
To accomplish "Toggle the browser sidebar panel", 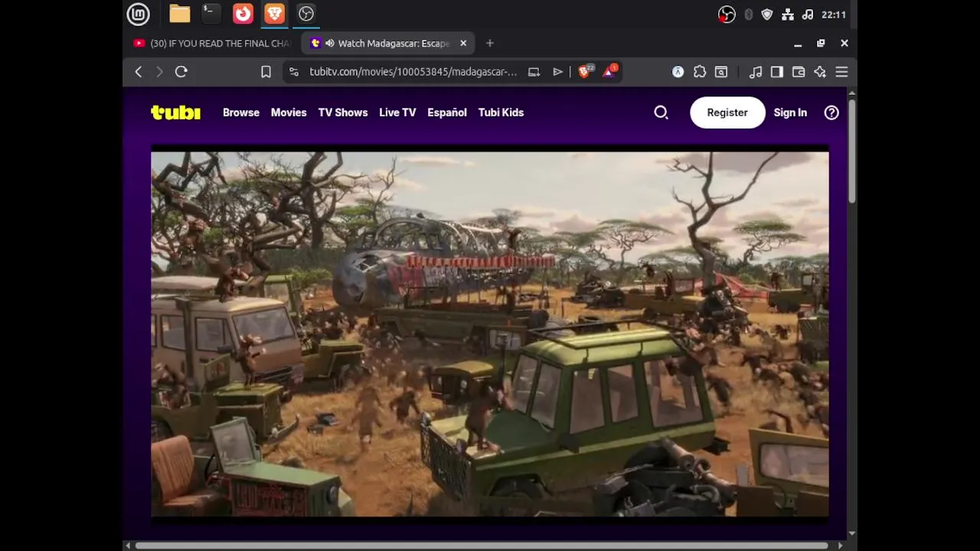I will point(777,72).
